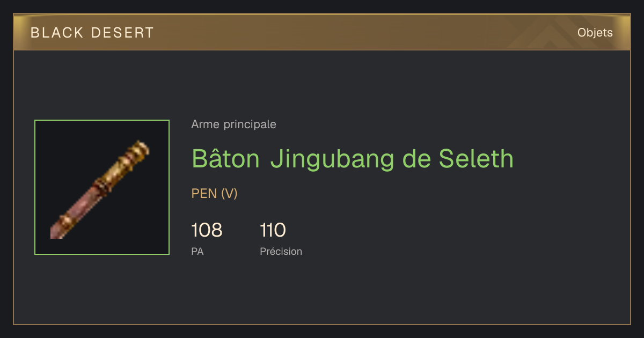
Task: Click the 110 accuracy value
Action: [273, 231]
